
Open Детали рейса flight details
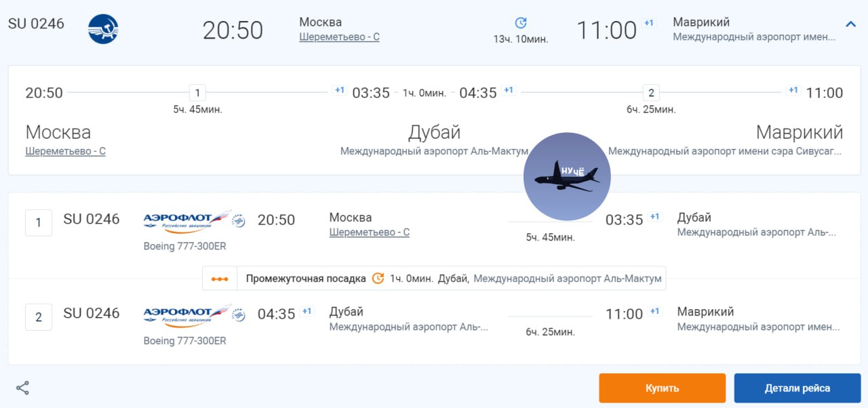(797, 388)
